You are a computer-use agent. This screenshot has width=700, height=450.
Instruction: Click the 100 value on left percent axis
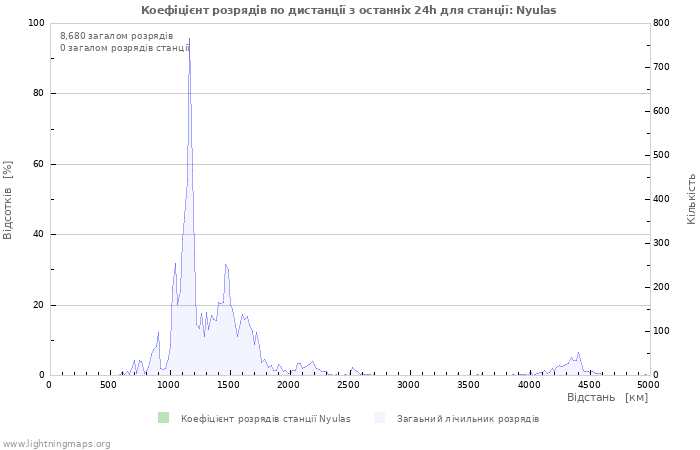click(36, 23)
